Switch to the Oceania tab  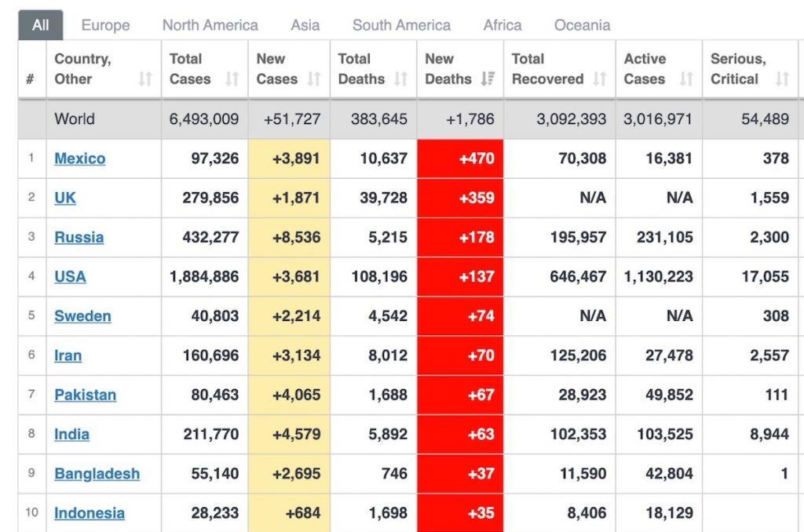582,25
